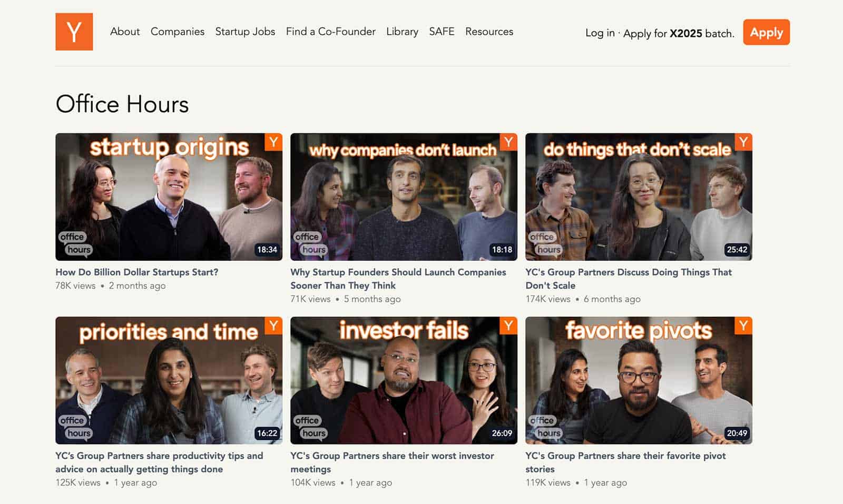Screen dimensions: 843x504
Task: Click 'Apply for X2025 batch.' text
Action: tap(679, 33)
